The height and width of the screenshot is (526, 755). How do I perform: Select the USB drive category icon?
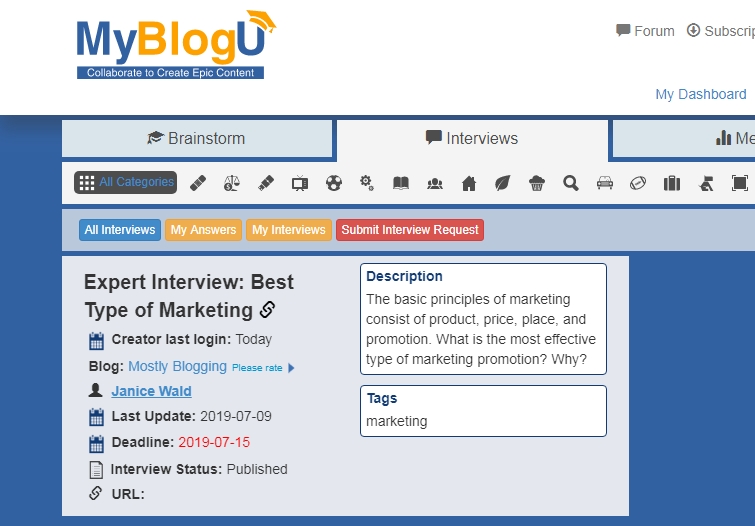(266, 183)
